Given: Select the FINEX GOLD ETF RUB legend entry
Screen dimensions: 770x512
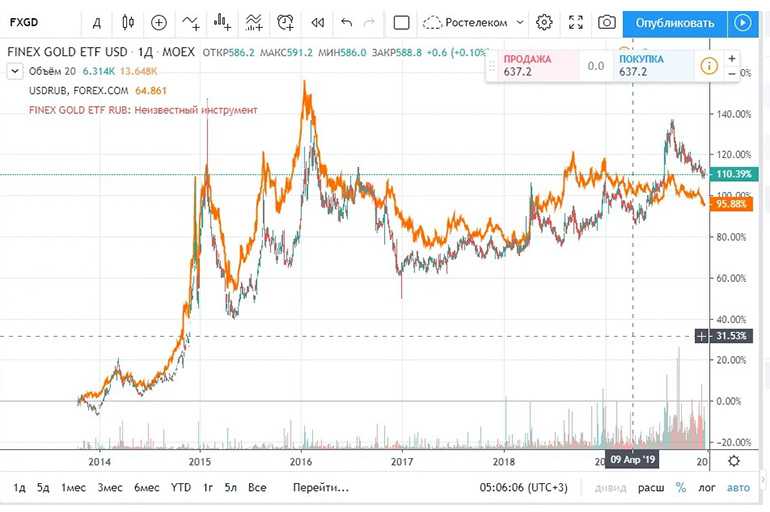Looking at the screenshot, I should (x=142, y=110).
